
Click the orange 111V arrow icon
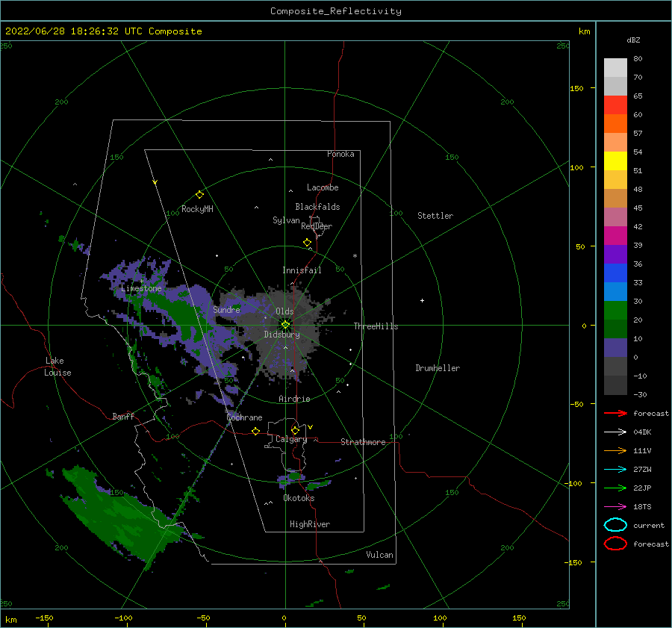coord(615,450)
